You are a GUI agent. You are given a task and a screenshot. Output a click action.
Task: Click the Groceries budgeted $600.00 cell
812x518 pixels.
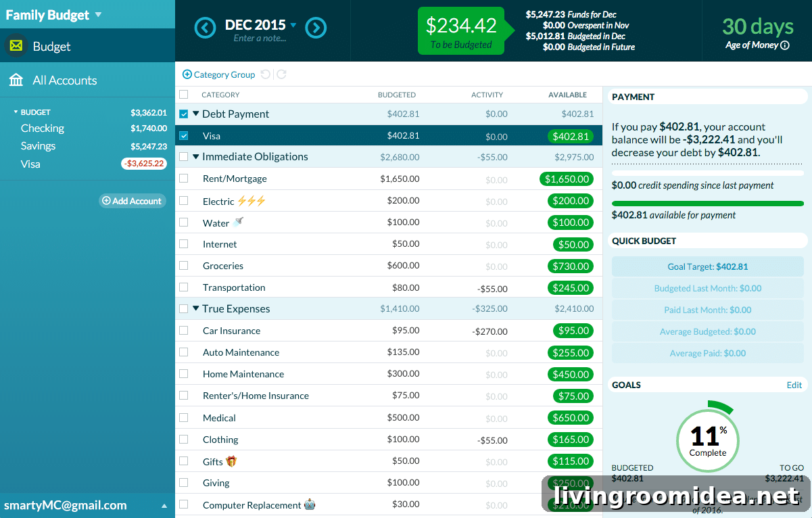[403, 266]
